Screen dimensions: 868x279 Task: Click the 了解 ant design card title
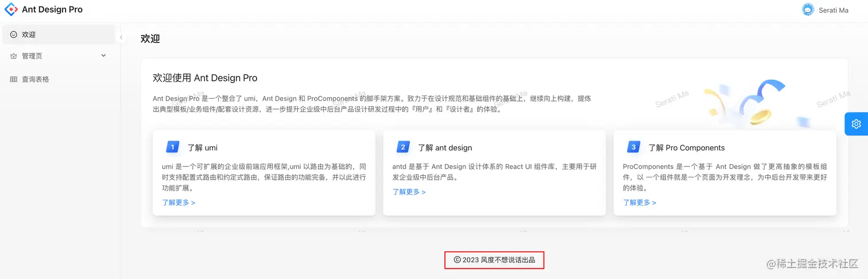445,148
